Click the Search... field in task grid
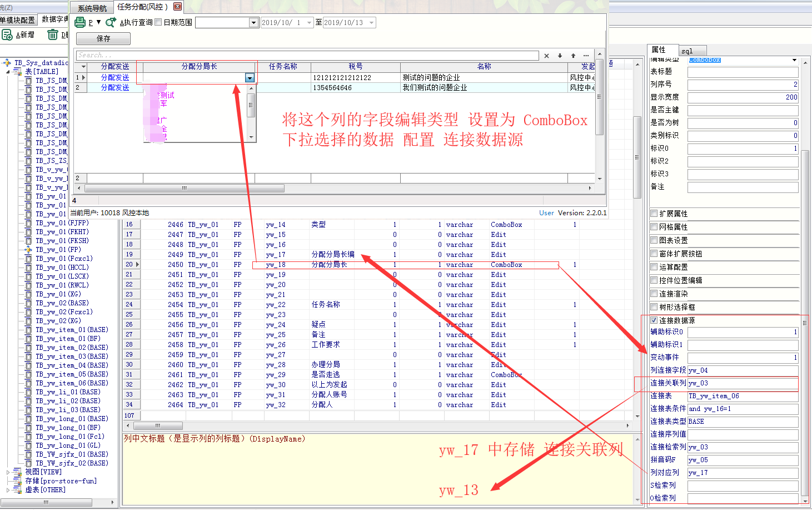The height and width of the screenshot is (510, 812). pyautogui.click(x=307, y=56)
